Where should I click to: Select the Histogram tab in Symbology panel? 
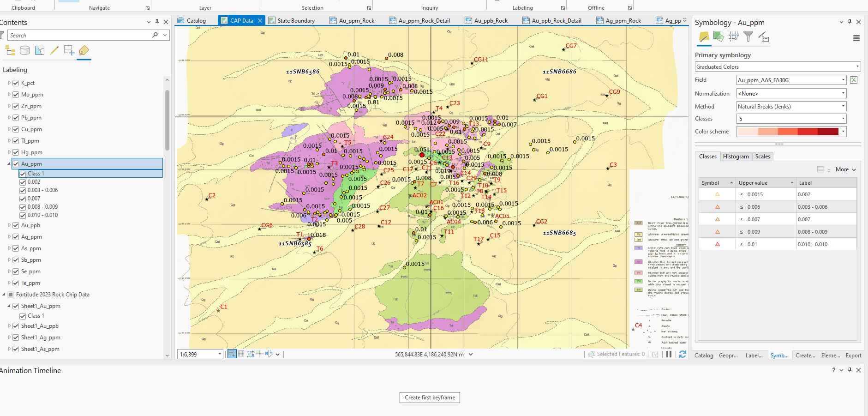pos(736,157)
